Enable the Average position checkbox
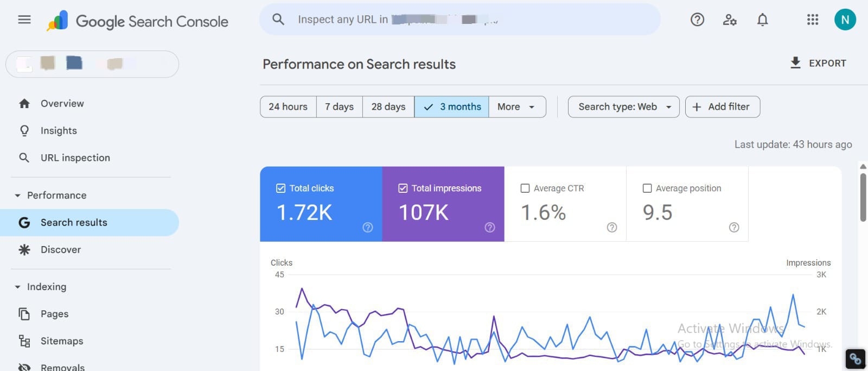Screen dimensions: 868x371 pos(647,188)
